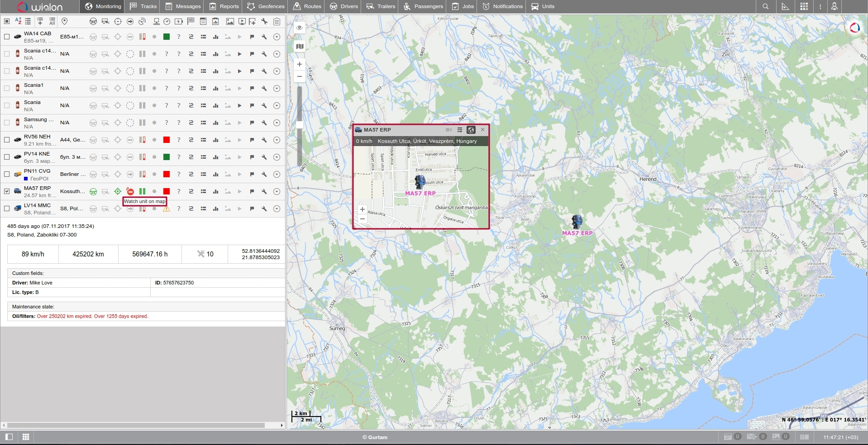
Task: Zoom out on the main map
Action: (x=299, y=76)
